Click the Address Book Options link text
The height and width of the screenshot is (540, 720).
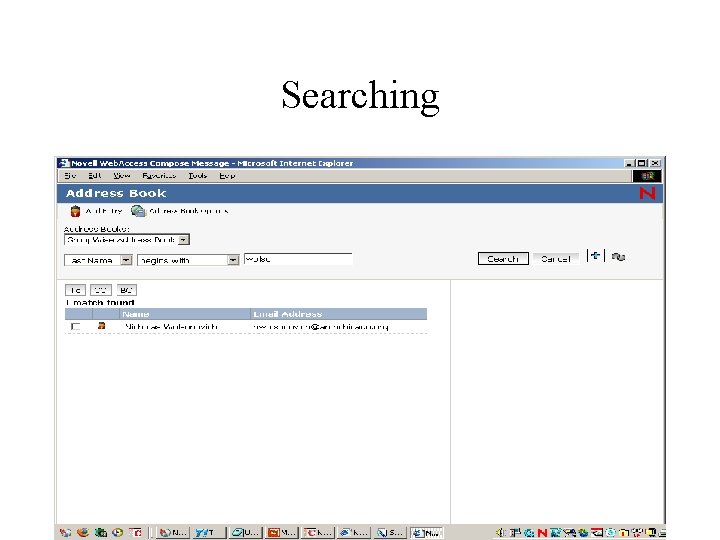coord(189,211)
